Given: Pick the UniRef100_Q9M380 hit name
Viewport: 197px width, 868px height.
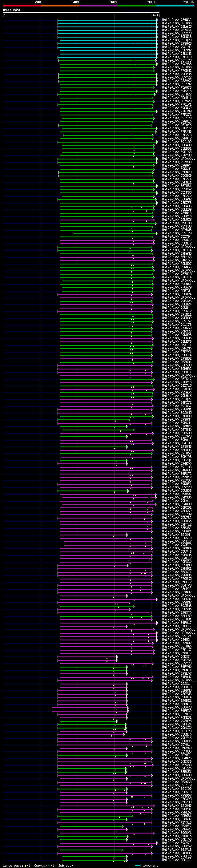Looking at the screenshot, I should coord(177,497).
